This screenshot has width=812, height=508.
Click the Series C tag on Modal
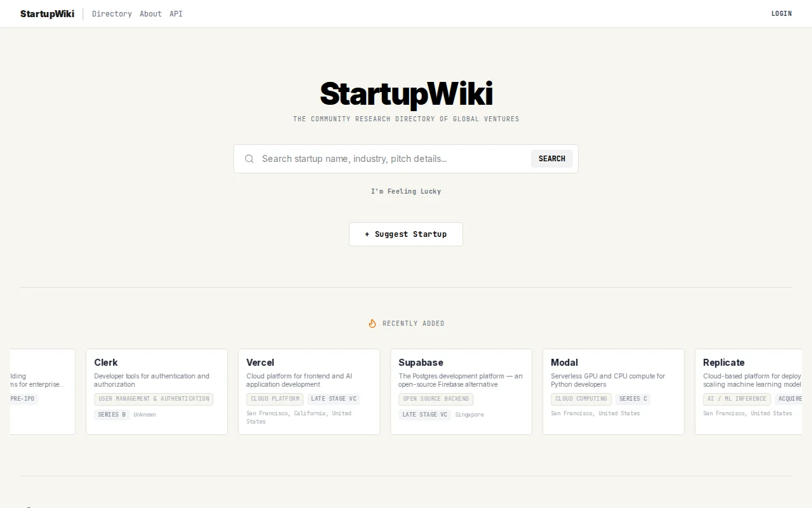[x=633, y=399]
